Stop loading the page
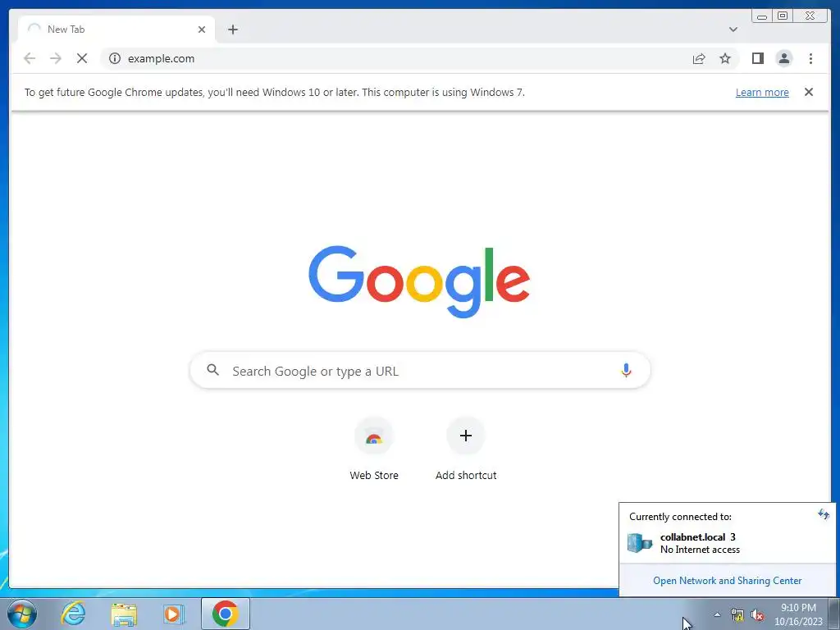This screenshot has width=840, height=630. (x=82, y=58)
